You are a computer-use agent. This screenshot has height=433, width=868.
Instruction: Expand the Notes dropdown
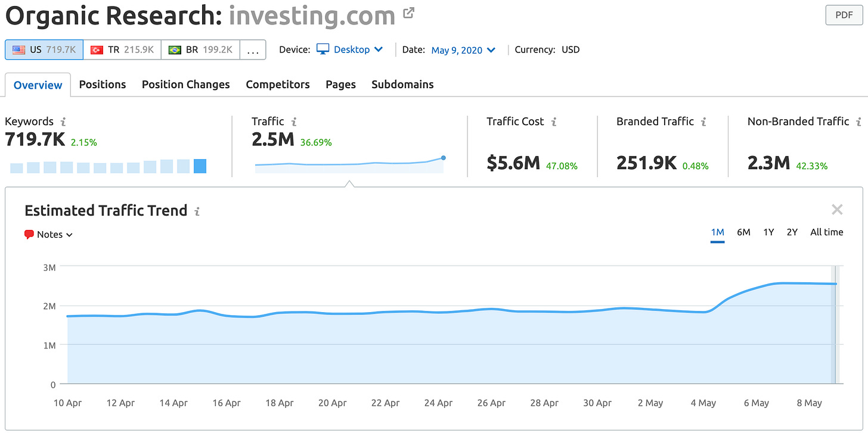49,235
